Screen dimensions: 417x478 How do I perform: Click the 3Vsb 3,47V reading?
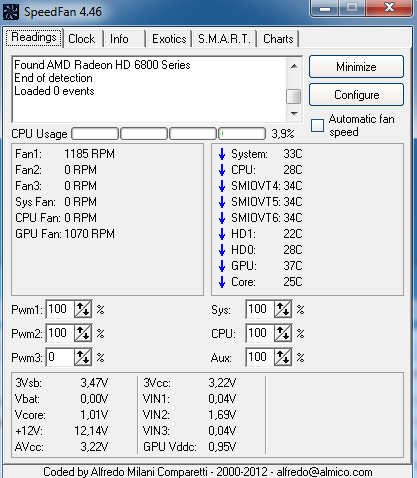coord(62,383)
